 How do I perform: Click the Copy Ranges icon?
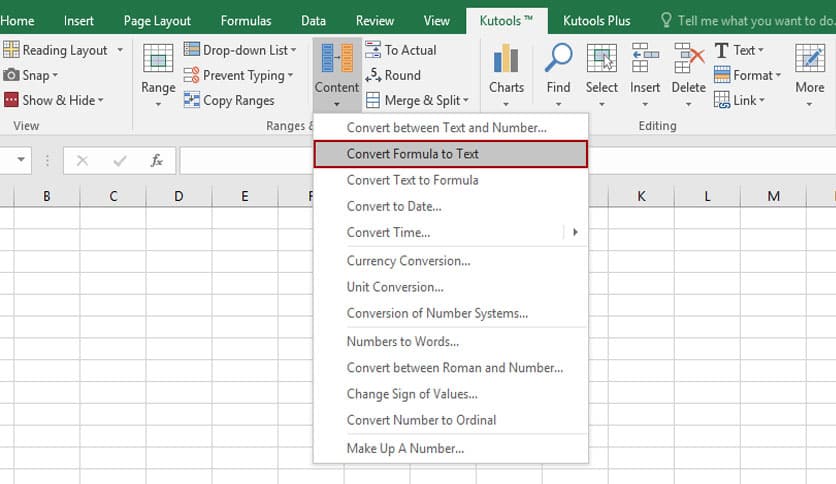[193, 100]
